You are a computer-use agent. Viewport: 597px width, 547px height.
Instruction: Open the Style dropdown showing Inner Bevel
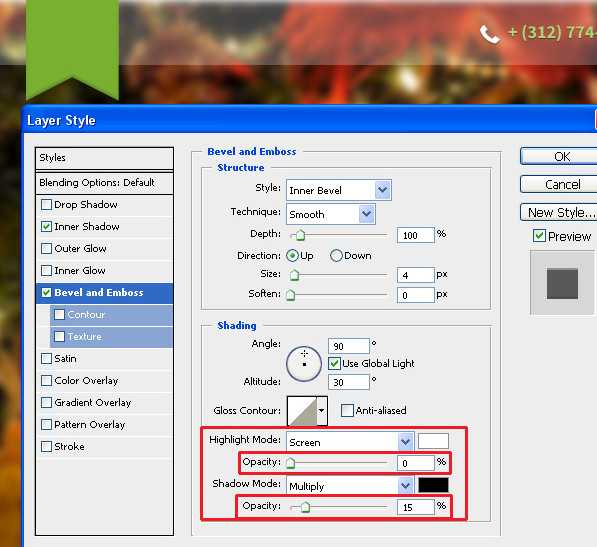338,190
